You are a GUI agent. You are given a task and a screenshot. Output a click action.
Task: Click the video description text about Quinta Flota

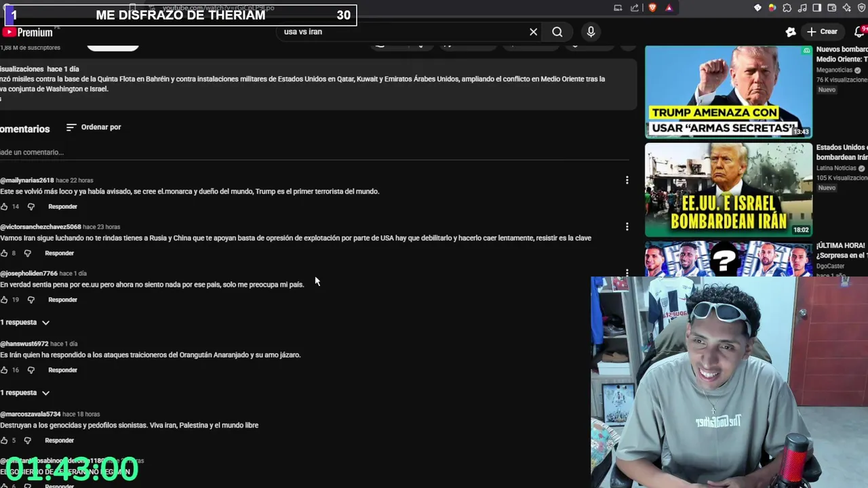(x=302, y=84)
